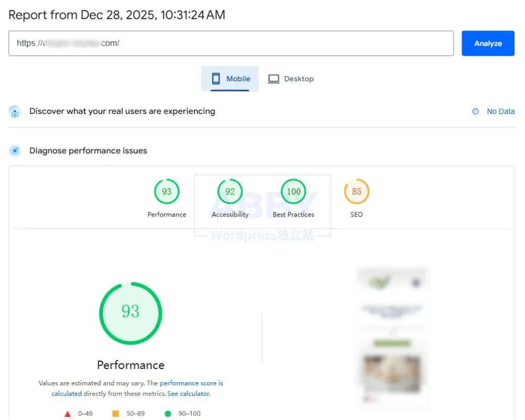The height and width of the screenshot is (420, 525).
Task: Select the Performance score gauge 93
Action: pos(166,192)
